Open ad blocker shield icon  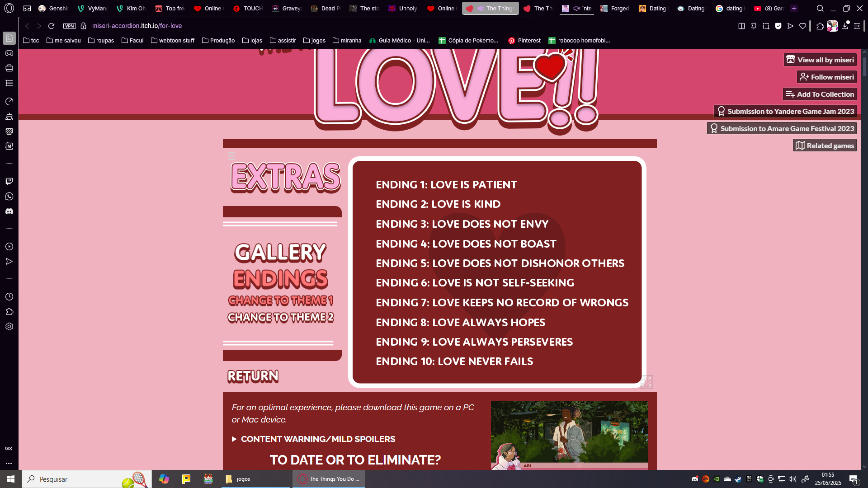(x=778, y=26)
